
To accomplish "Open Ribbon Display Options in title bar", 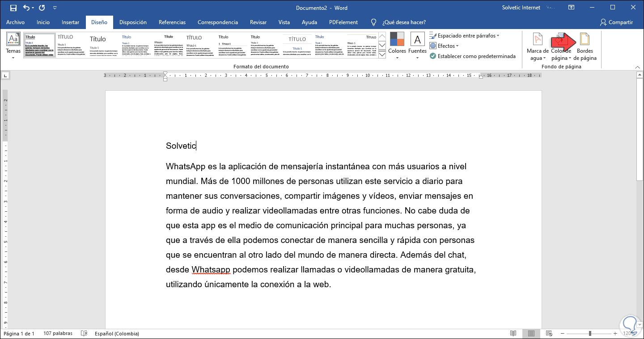I will pos(571,8).
